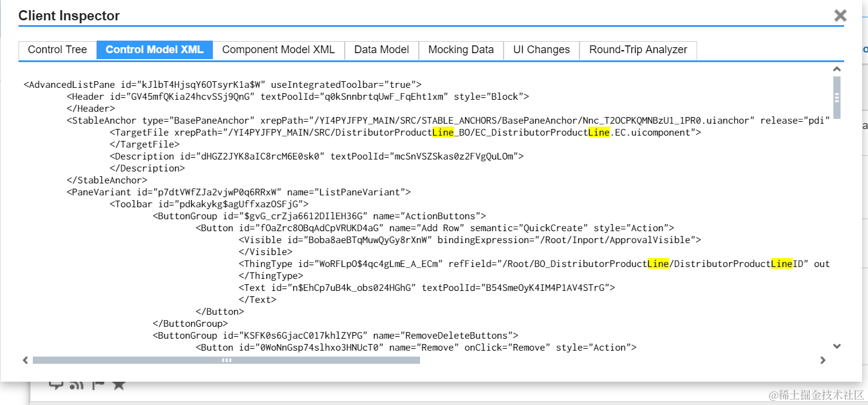Screen dimensions: 868x405
Task: Open the Round-Trip Analyzer tab
Action: [x=638, y=50]
